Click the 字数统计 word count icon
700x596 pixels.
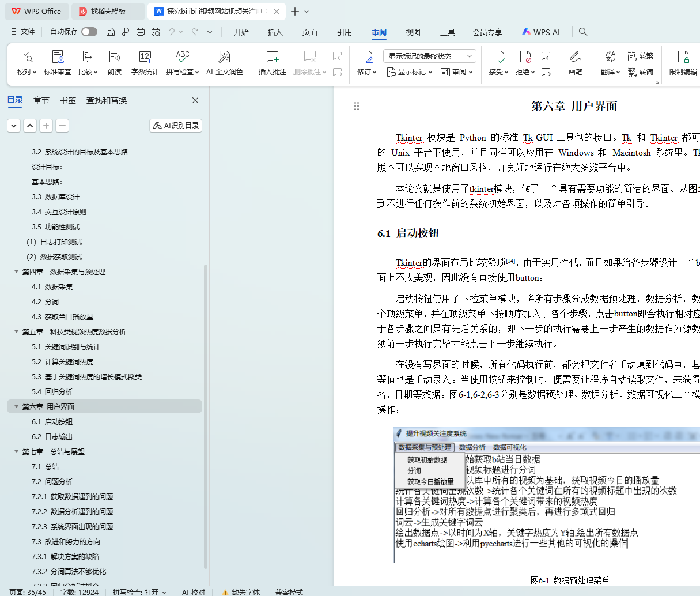coord(145,57)
